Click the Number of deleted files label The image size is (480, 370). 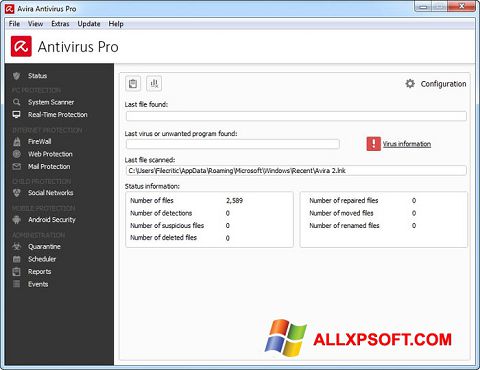pos(163,238)
